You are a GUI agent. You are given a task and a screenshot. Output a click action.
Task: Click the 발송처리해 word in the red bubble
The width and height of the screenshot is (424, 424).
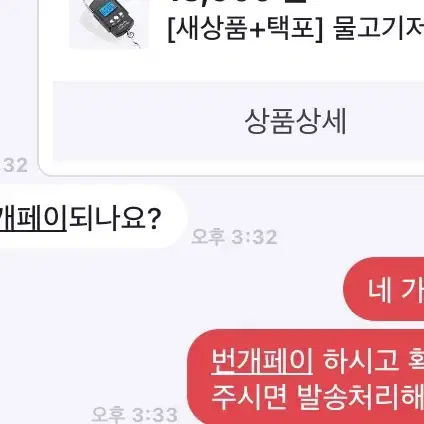(x=360, y=398)
